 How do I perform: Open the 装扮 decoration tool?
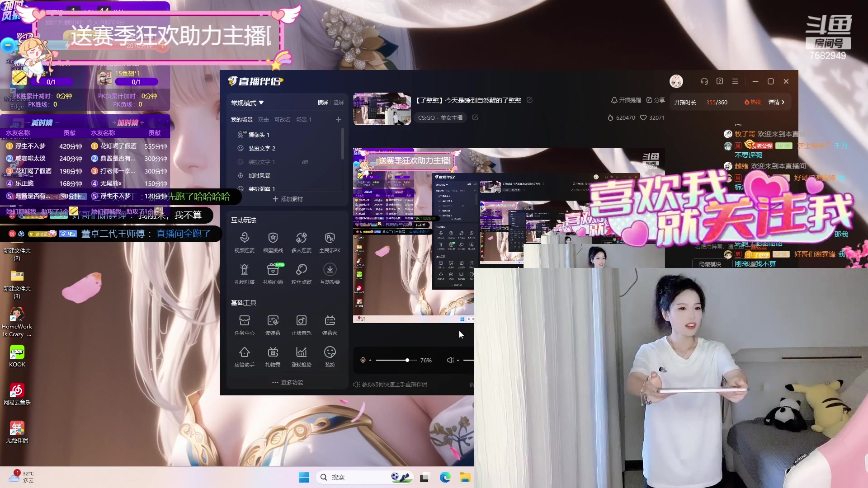pos(330,357)
